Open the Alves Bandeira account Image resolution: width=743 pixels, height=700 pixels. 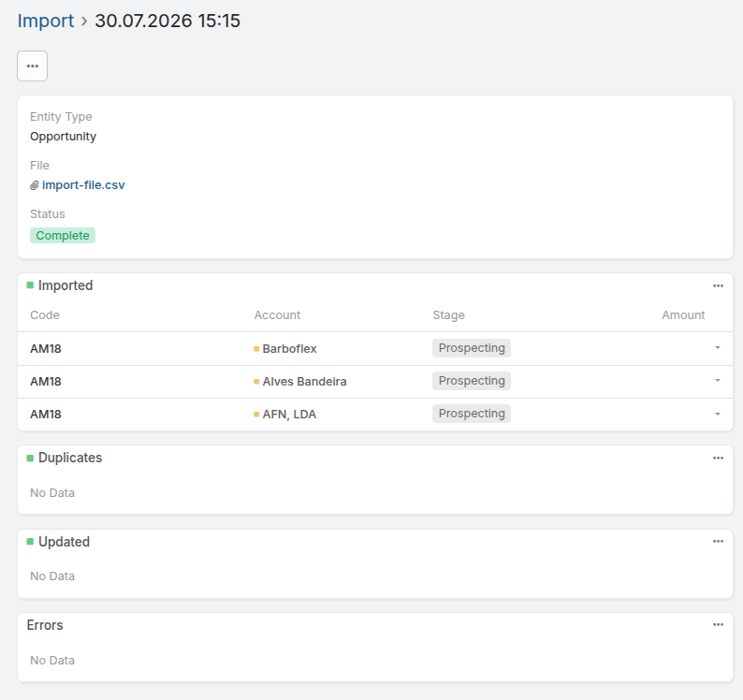pyautogui.click(x=305, y=382)
